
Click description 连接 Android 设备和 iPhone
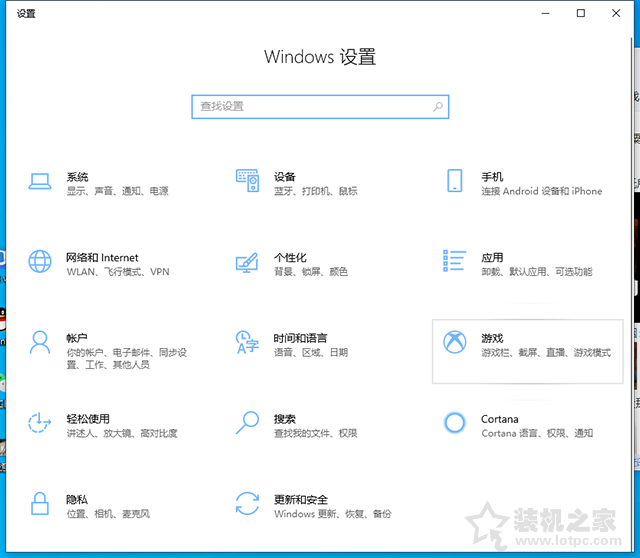[542, 191]
